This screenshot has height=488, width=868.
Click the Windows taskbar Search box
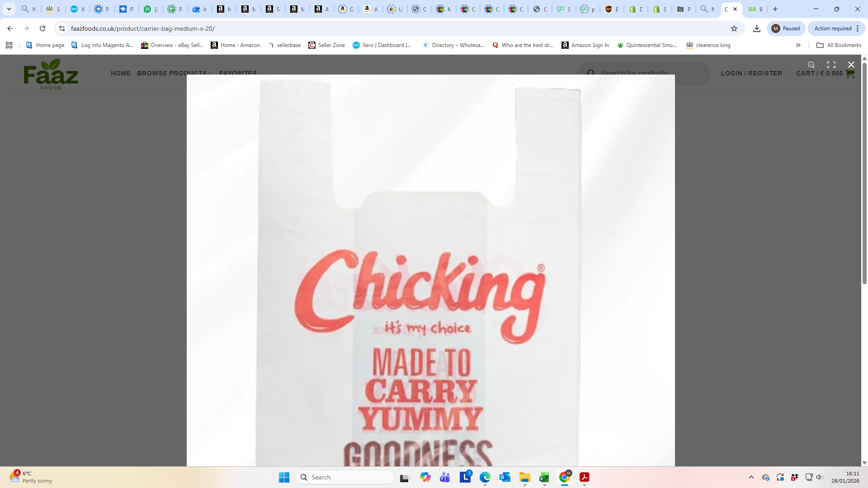(x=345, y=477)
